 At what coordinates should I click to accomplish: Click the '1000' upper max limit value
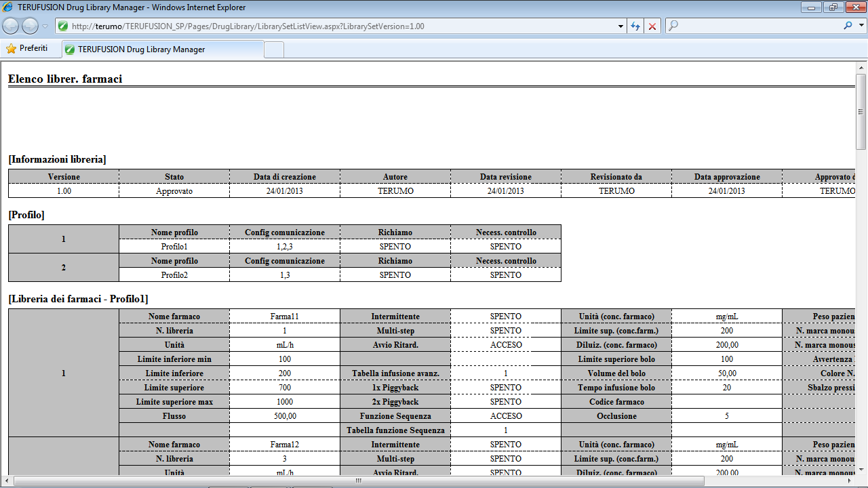[285, 402]
